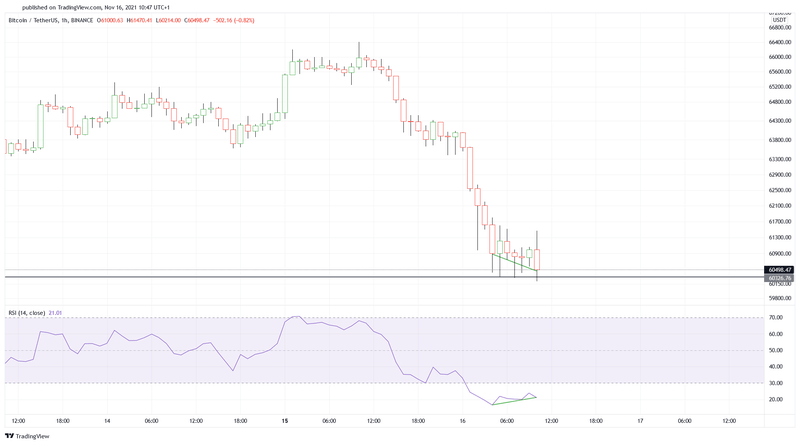800x444 pixels.
Task: Click the date label 17 on time axis
Action: (640, 421)
